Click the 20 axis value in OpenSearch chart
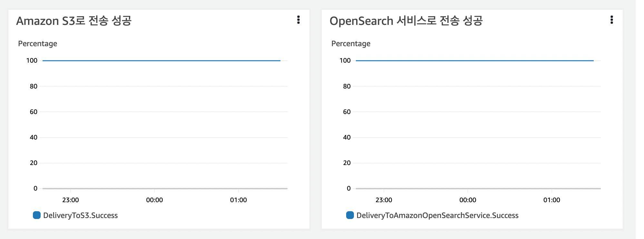 [x=347, y=163]
